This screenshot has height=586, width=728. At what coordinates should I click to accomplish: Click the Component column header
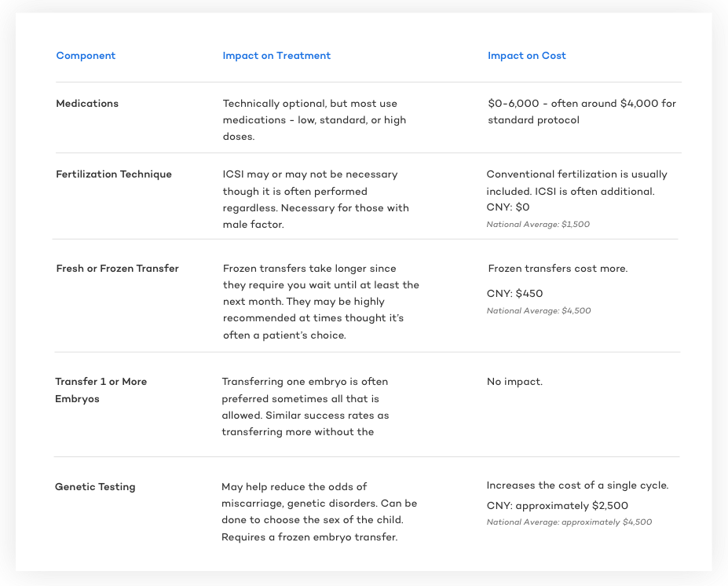coord(86,56)
